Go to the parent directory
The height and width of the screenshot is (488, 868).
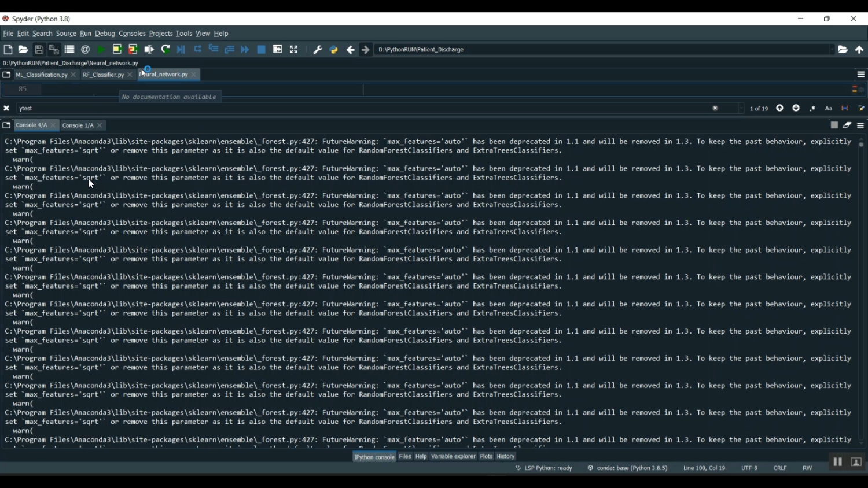coord(859,50)
